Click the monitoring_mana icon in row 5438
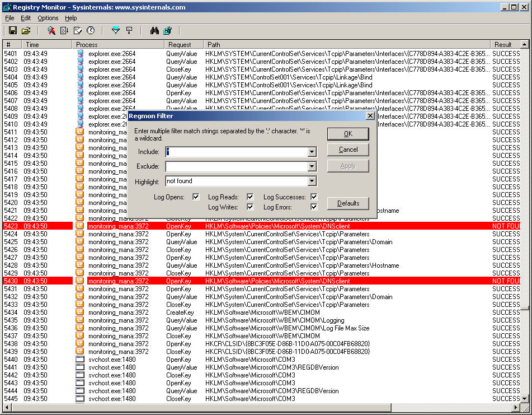 80,344
